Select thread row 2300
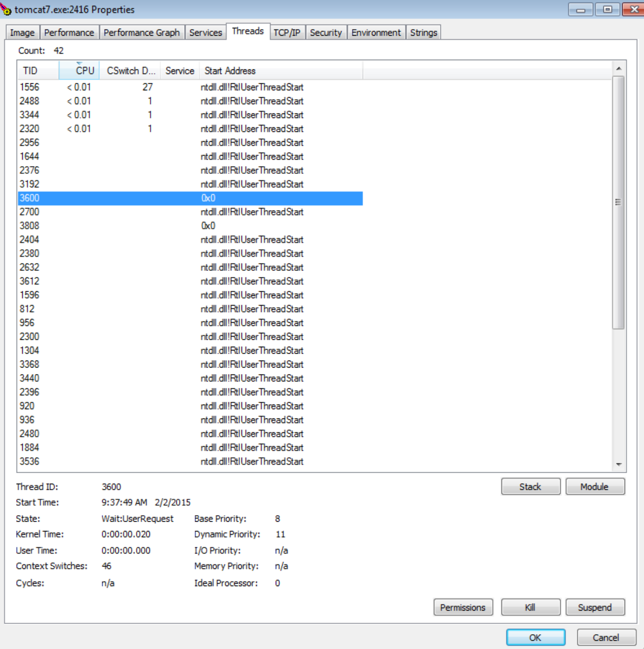The width and height of the screenshot is (644, 649). point(190,337)
